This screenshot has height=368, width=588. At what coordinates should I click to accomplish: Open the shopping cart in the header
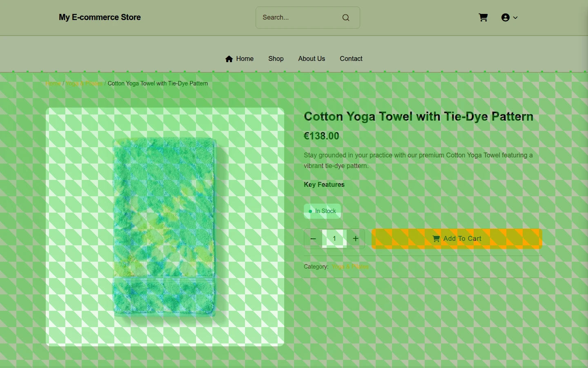point(483,18)
